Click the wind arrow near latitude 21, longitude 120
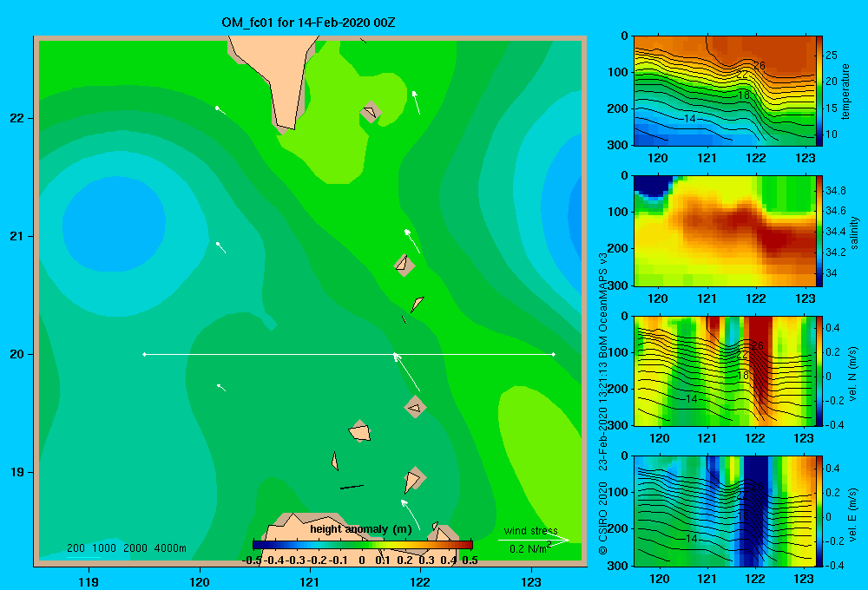This screenshot has height=590, width=868. point(220,247)
